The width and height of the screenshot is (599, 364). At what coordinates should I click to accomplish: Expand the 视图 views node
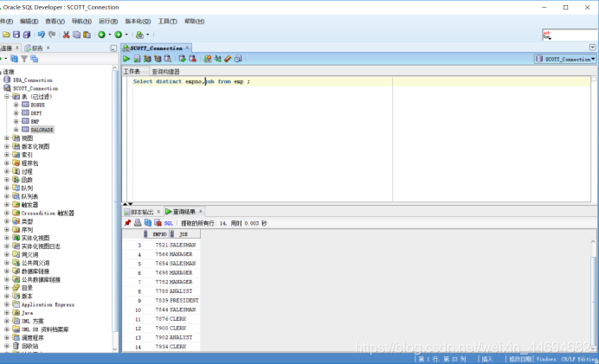coord(7,138)
